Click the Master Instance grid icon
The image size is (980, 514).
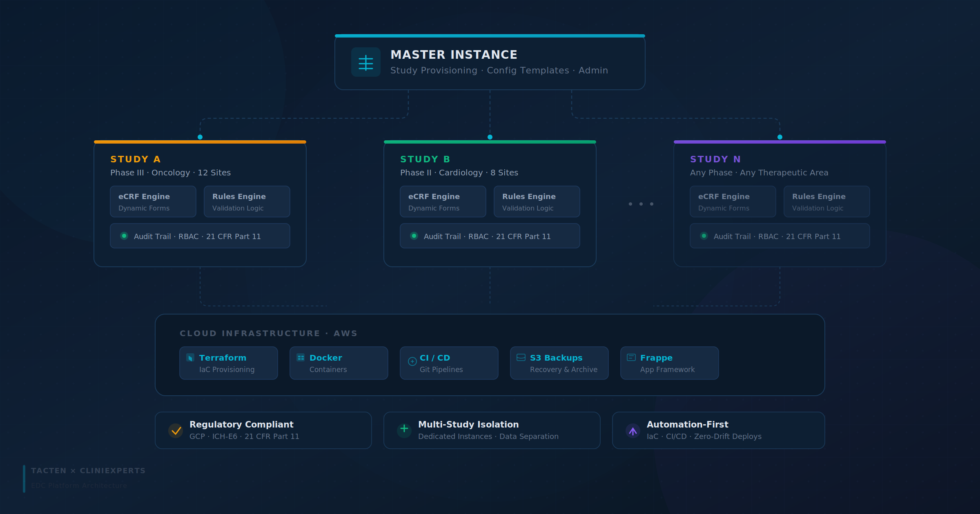click(x=365, y=62)
